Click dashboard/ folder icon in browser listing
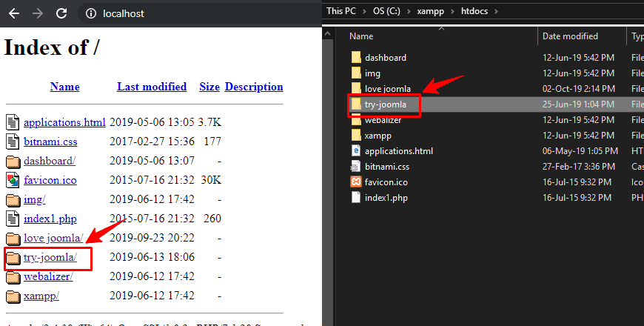Screen dimensions: 644x326 (13, 162)
